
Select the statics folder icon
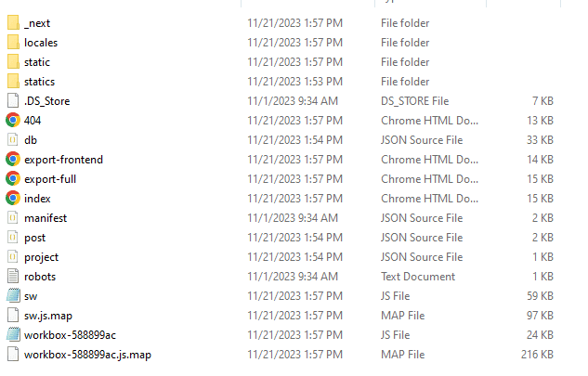point(13,81)
